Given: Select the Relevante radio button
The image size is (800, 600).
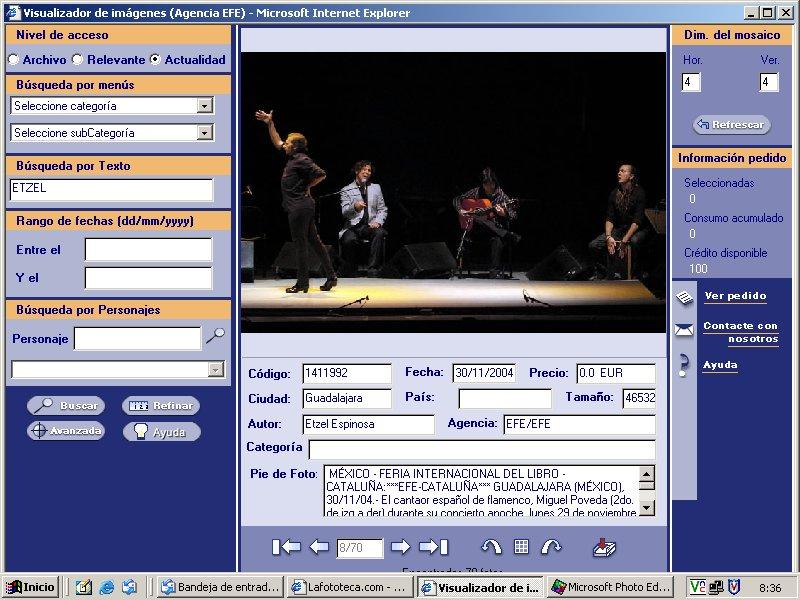Looking at the screenshot, I should pos(77,60).
